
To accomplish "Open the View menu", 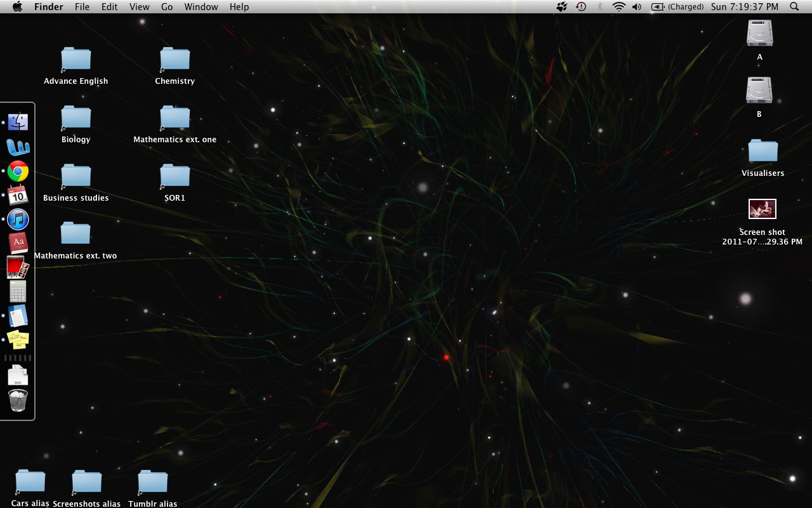I will point(140,7).
